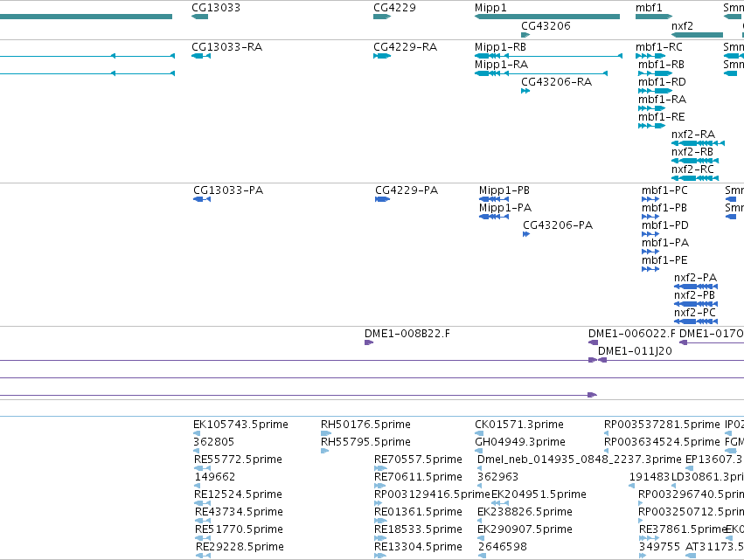Viewport: 744px width, 560px height.
Task: Select the mbf1-PC protein feature
Action: pyautogui.click(x=650, y=199)
